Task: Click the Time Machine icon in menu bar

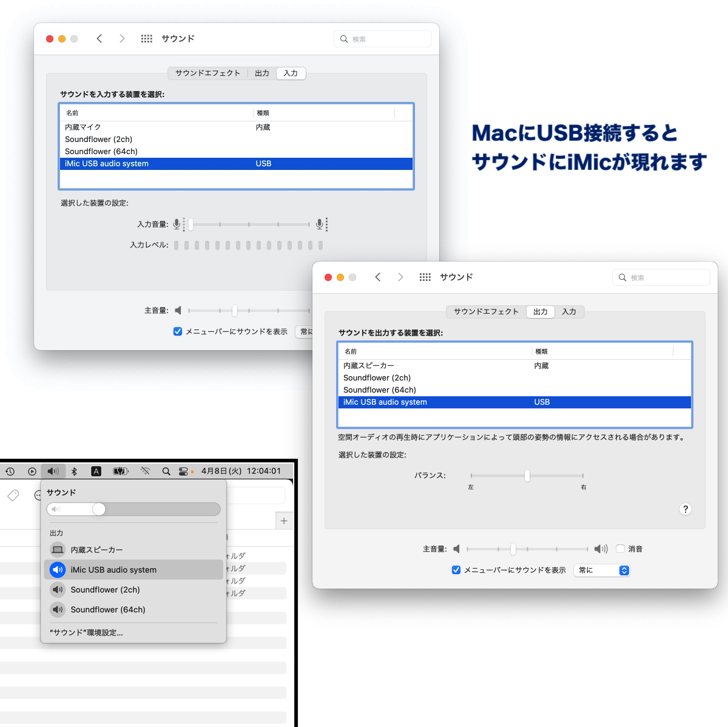Action: tap(10, 471)
